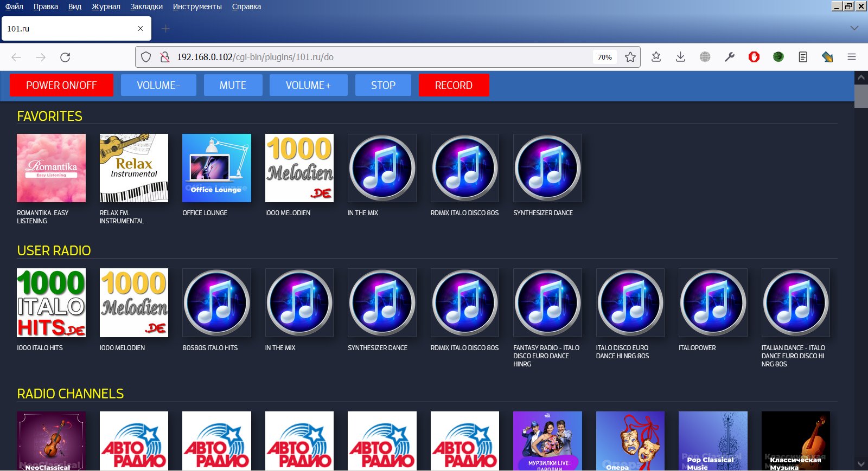Start recording with the RECORD button
The width and height of the screenshot is (868, 471).
click(x=454, y=85)
